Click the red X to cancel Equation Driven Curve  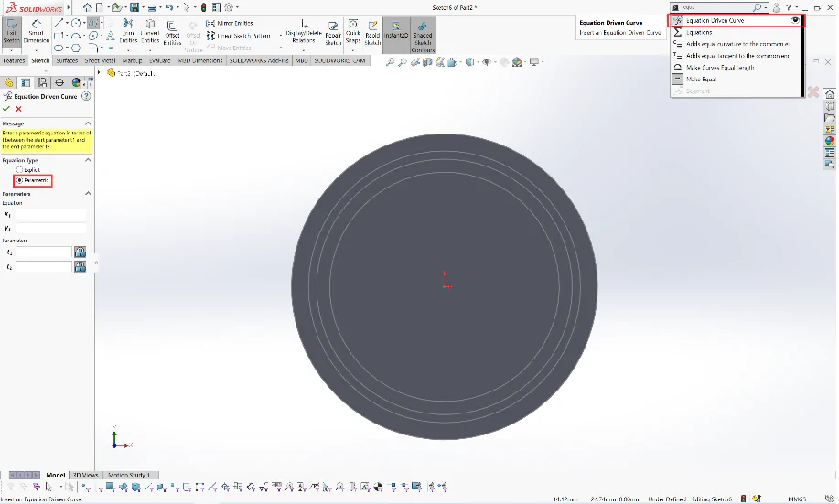(x=18, y=109)
